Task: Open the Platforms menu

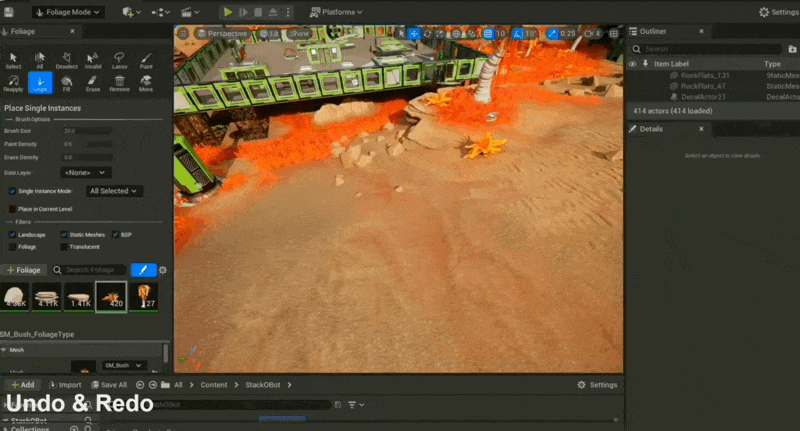Action: coord(335,12)
